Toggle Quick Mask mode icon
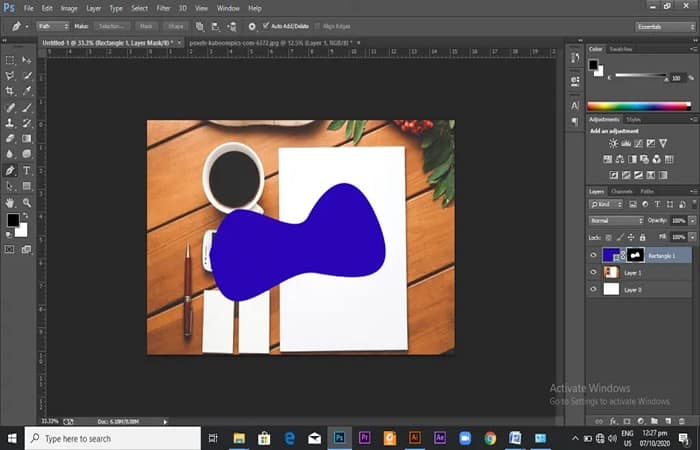The width and height of the screenshot is (700, 450). 9,249
